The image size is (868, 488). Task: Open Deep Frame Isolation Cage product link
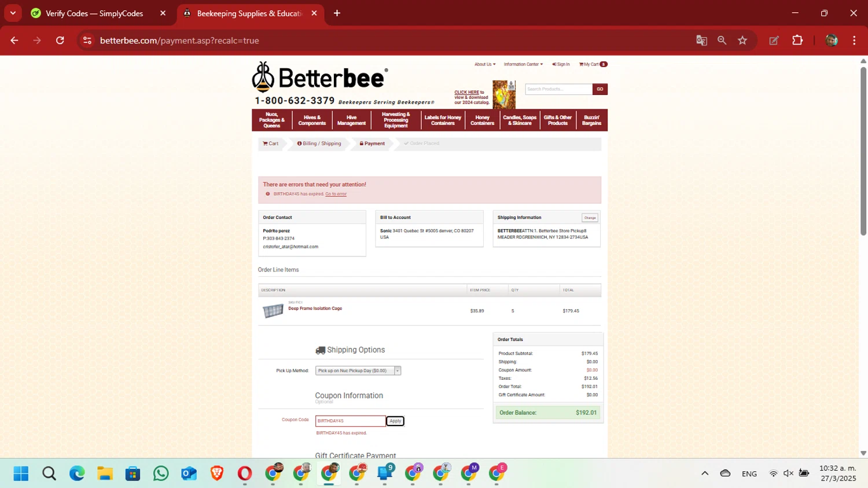pyautogui.click(x=315, y=309)
